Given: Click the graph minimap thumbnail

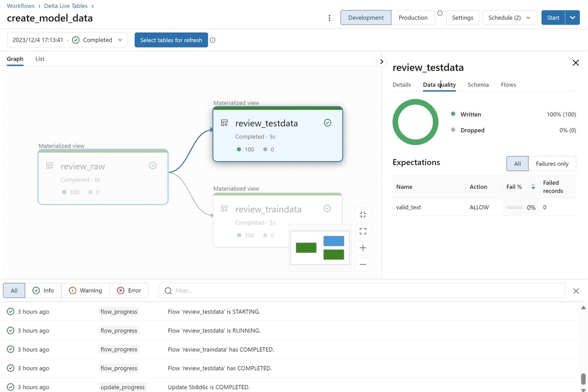Looking at the screenshot, I should pyautogui.click(x=320, y=248).
